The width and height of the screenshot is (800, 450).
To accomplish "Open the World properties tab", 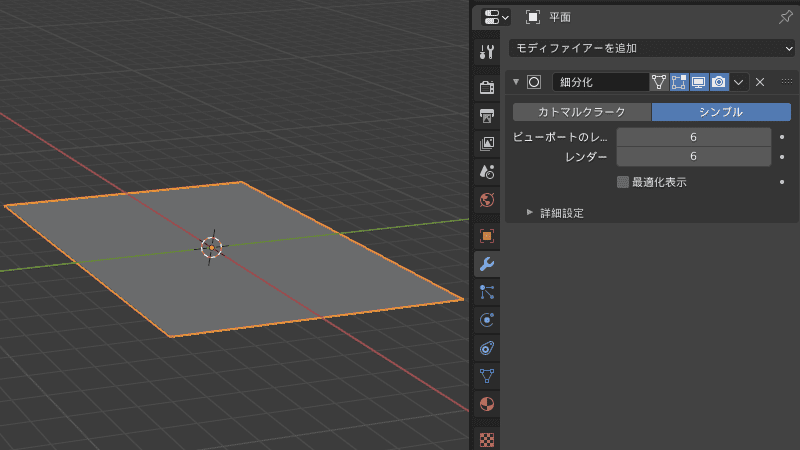I will click(x=487, y=200).
